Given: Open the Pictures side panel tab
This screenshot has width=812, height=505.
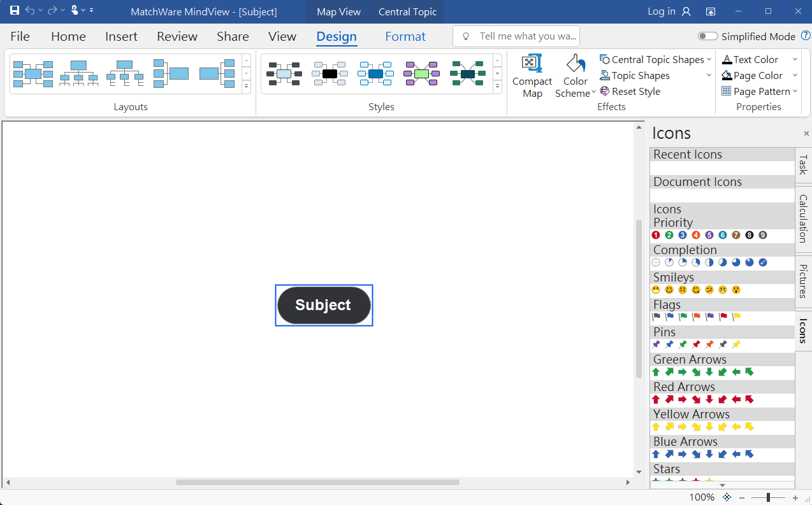Looking at the screenshot, I should 803,281.
